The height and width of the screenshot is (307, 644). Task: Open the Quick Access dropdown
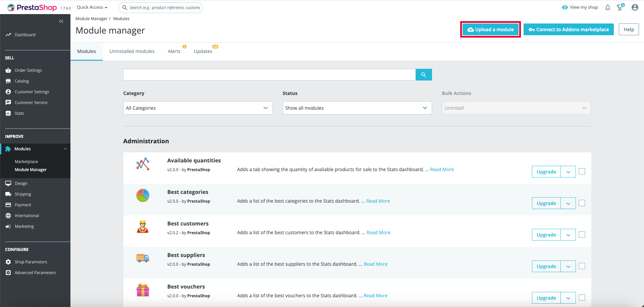click(x=92, y=7)
